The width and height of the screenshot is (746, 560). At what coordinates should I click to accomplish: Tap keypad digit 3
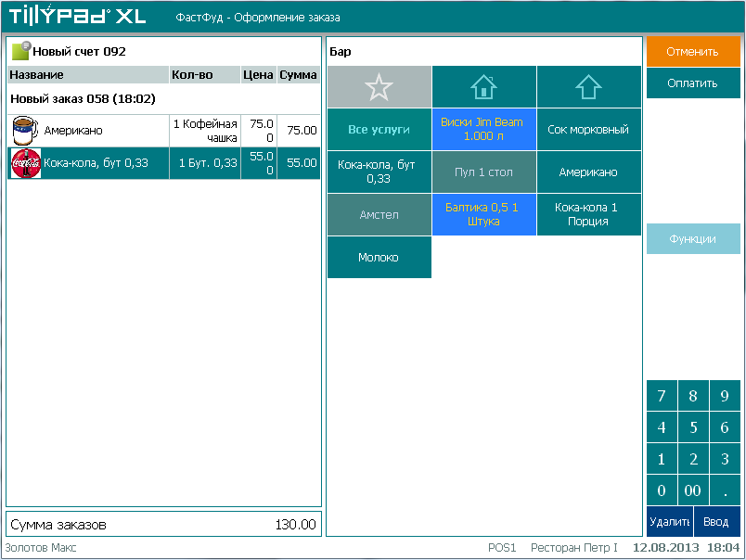point(725,459)
